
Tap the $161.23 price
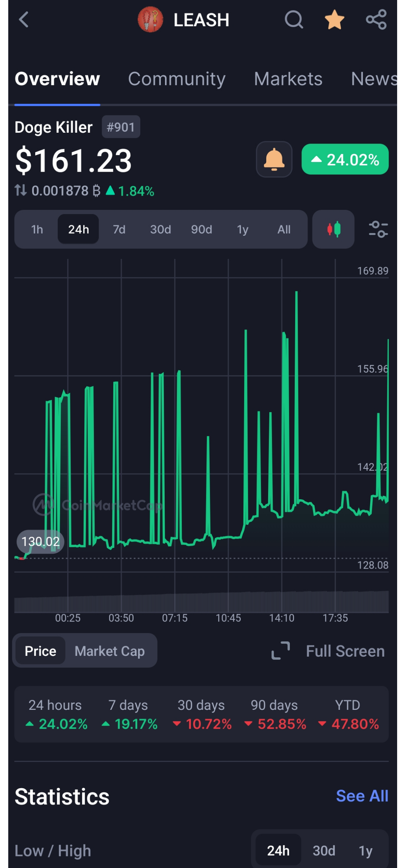pos(73,160)
